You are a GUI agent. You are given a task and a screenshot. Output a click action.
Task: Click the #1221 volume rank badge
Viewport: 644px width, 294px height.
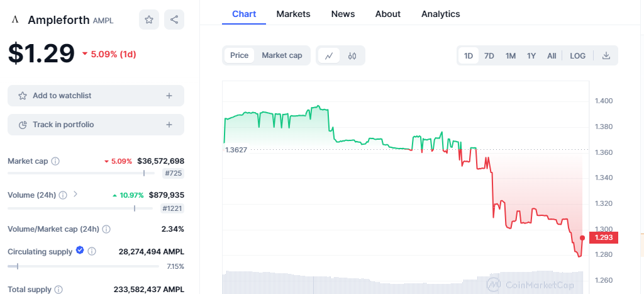(x=172, y=208)
